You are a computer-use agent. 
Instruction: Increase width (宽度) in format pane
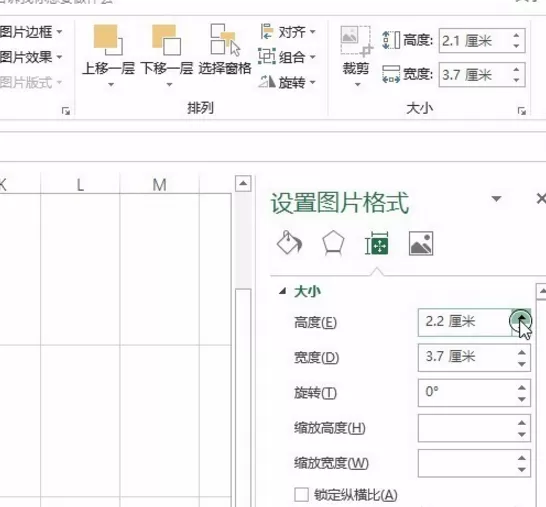521,352
